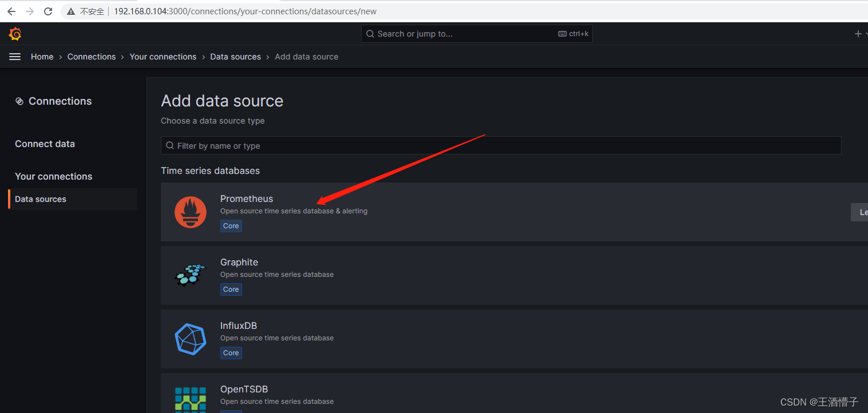This screenshot has width=868, height=413.
Task: Focus the Filter by name or type field
Action: click(x=501, y=145)
